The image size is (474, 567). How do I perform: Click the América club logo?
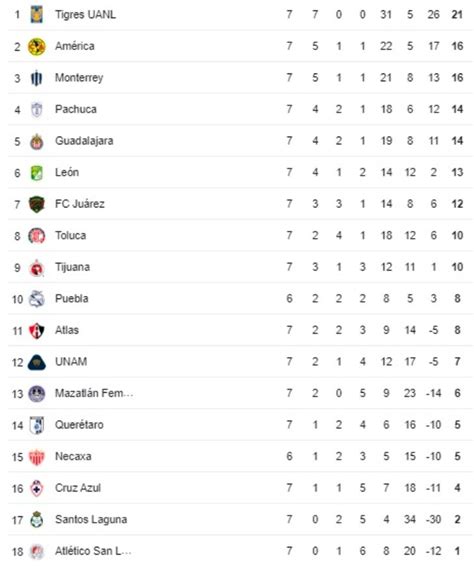point(37,47)
